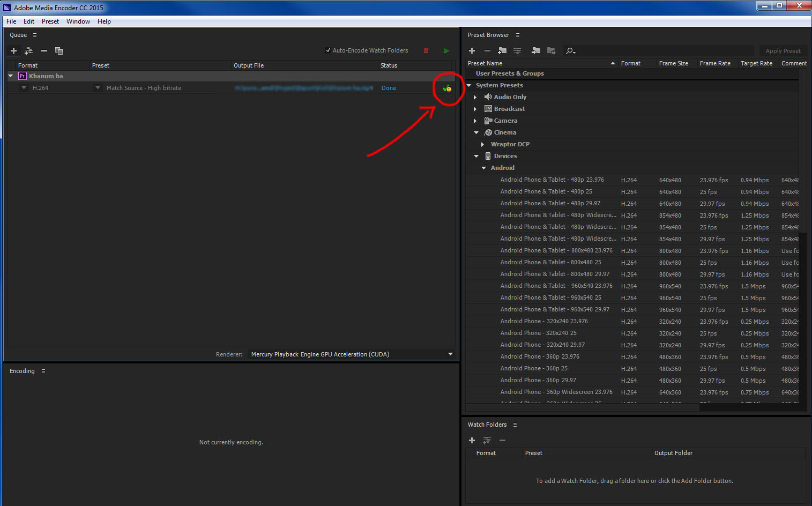Add a source to the Queue
Image resolution: width=812 pixels, height=506 pixels.
[14, 51]
